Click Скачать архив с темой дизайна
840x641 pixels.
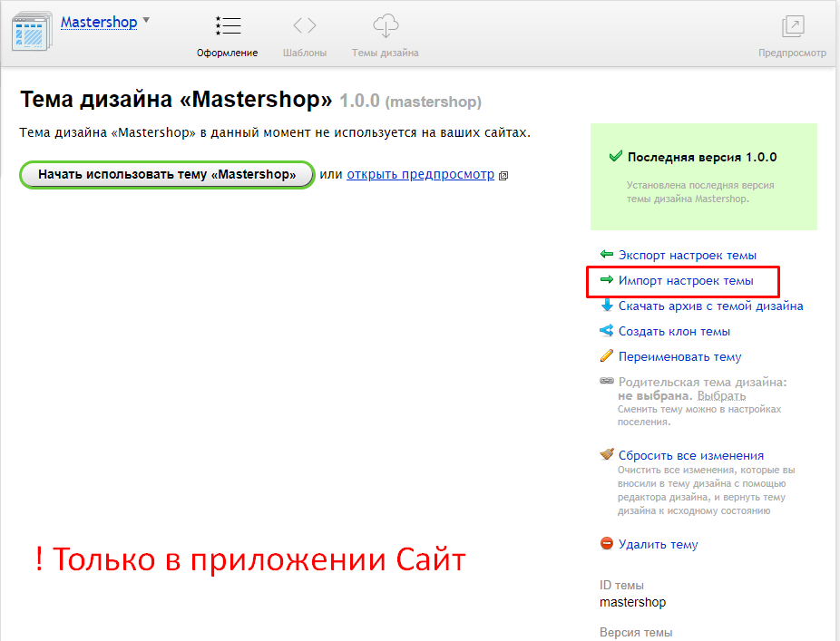[x=710, y=306]
